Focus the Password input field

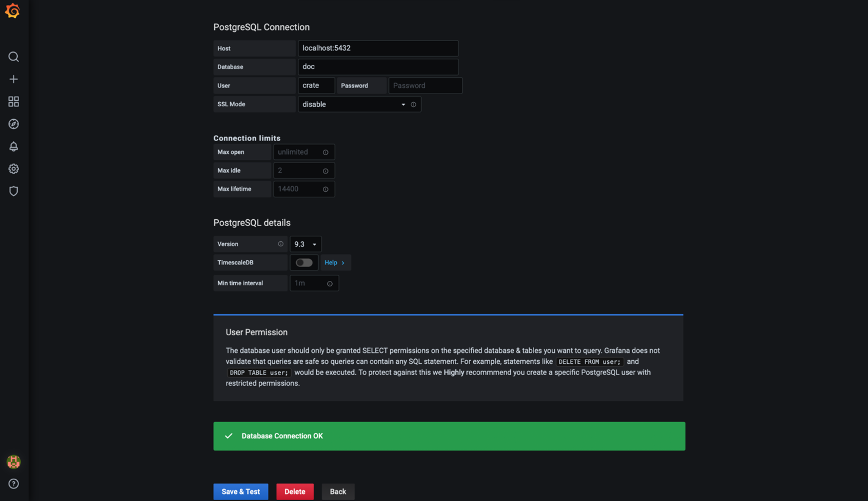tap(425, 85)
